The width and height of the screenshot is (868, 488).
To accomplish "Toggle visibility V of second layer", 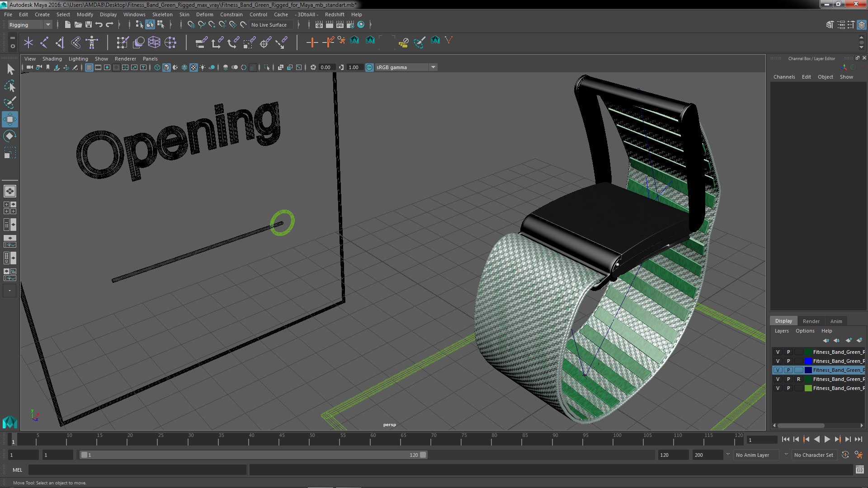I will click(778, 361).
